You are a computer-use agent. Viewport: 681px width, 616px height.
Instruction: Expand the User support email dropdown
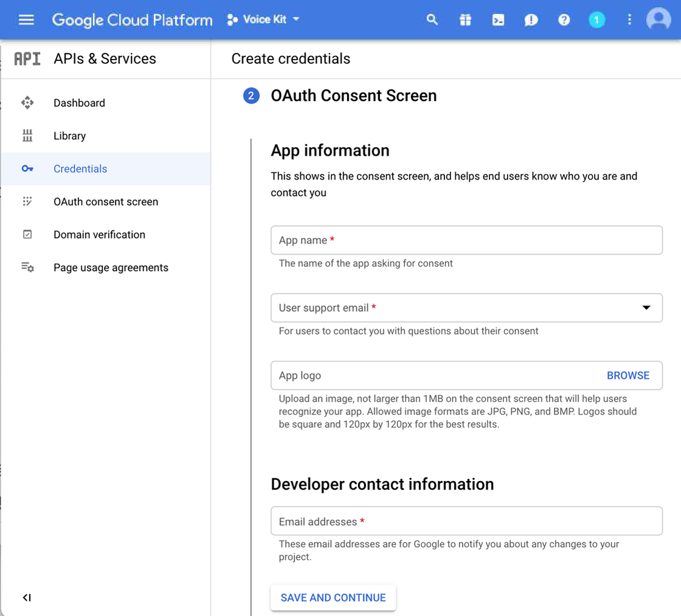click(466, 308)
